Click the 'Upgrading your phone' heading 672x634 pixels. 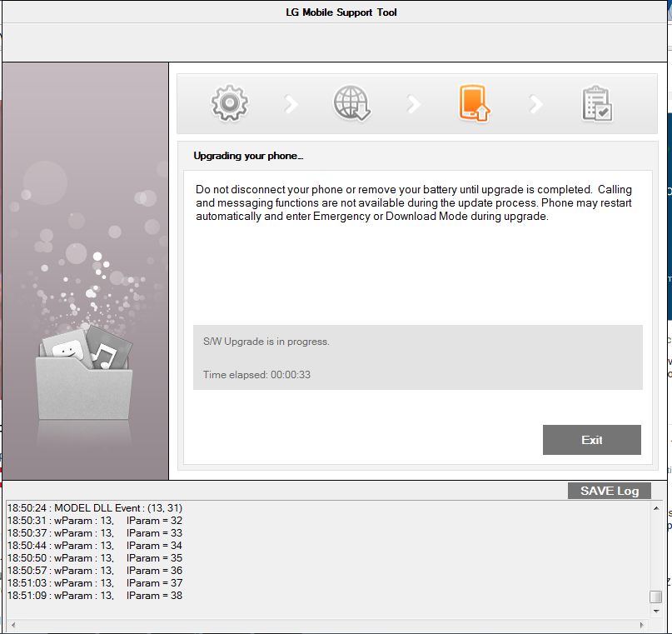[x=248, y=156]
